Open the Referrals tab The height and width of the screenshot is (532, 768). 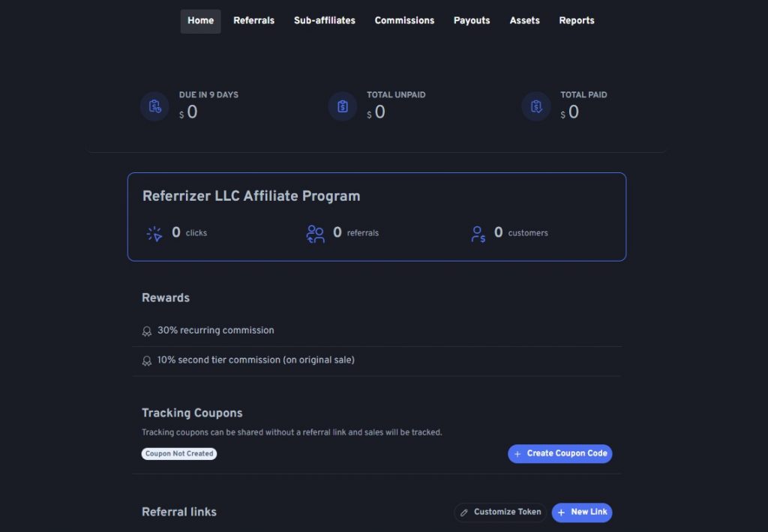pyautogui.click(x=253, y=20)
